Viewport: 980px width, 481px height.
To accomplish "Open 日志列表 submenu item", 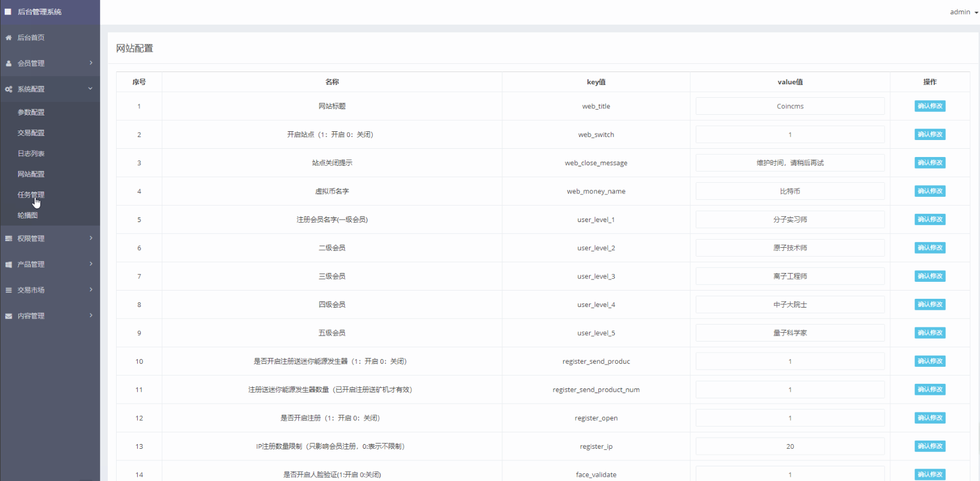I will click(x=31, y=153).
